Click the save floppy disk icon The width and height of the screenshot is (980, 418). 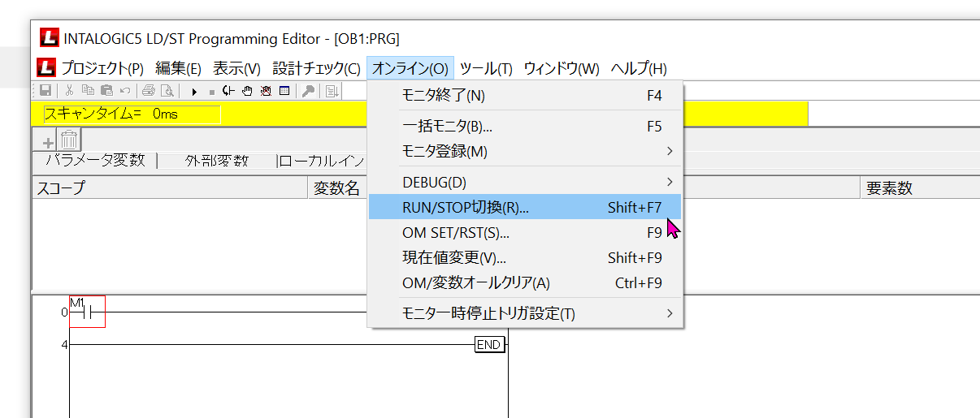(46, 91)
